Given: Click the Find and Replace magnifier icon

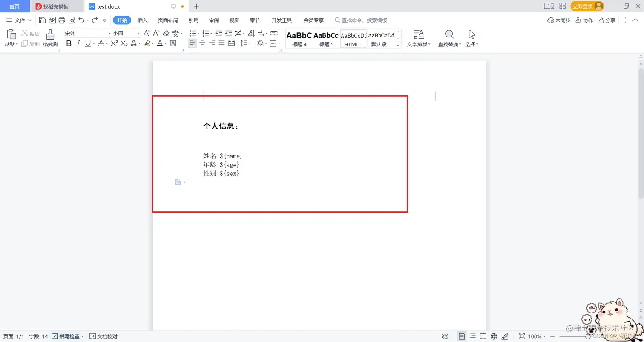Looking at the screenshot, I should [449, 34].
